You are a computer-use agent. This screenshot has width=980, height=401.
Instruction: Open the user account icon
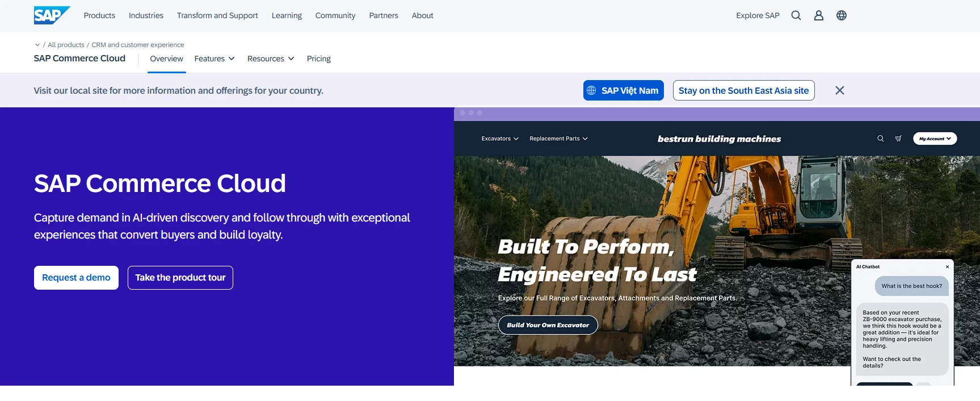tap(819, 15)
